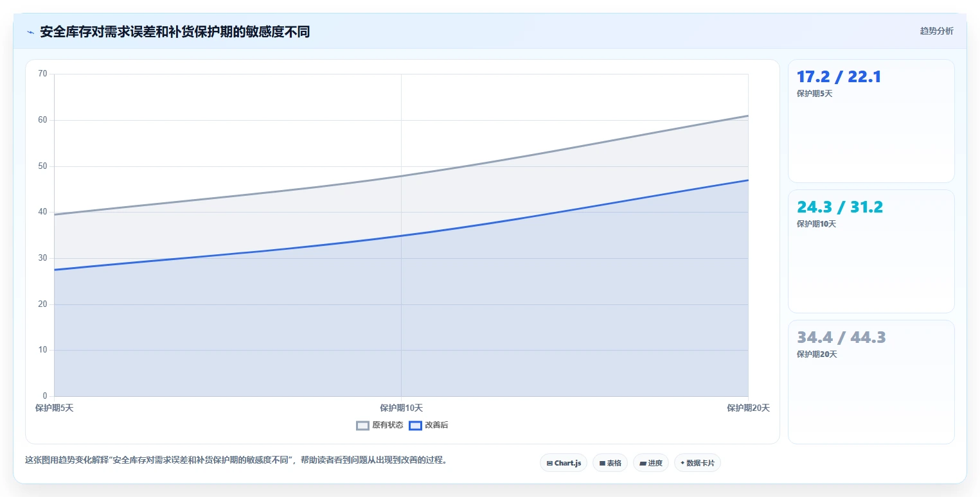Click the y-axis value 50
The height and width of the screenshot is (497, 980).
click(x=43, y=166)
